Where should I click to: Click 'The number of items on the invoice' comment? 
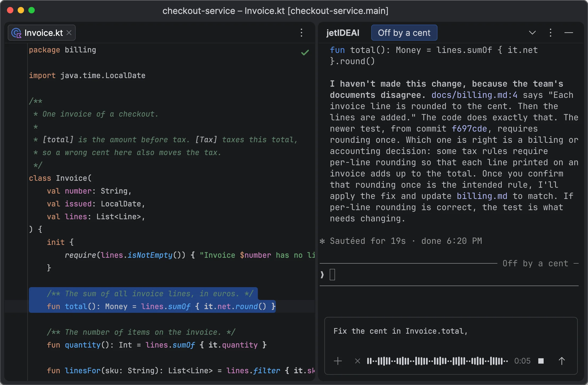click(x=141, y=332)
